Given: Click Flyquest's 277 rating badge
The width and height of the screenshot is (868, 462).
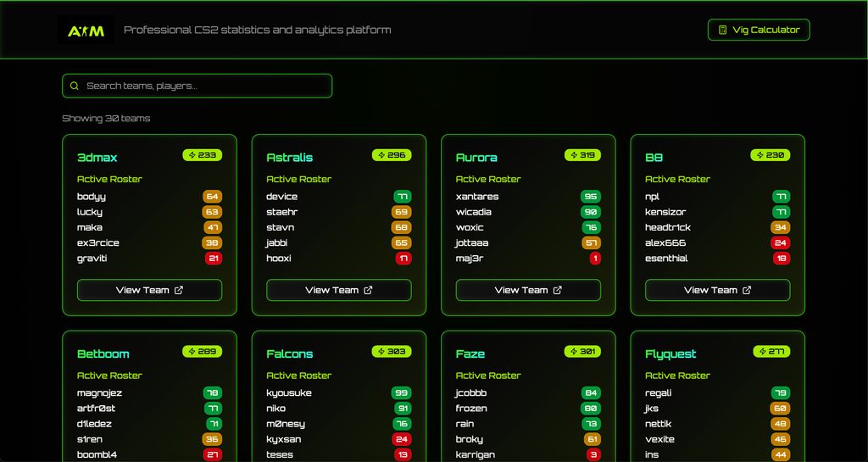Looking at the screenshot, I should 771,351.
